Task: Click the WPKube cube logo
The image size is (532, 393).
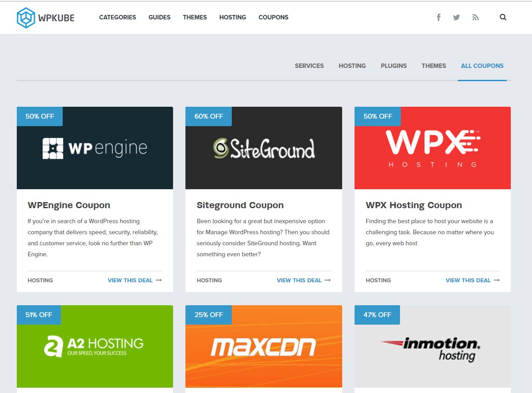Action: [x=26, y=18]
